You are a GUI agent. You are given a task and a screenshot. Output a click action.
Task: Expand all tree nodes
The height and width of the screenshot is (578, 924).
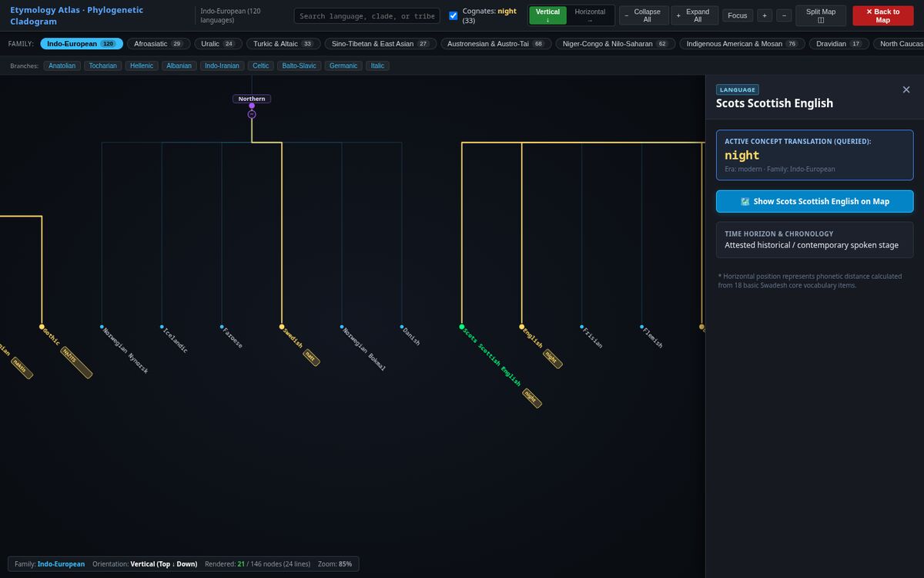(x=695, y=15)
